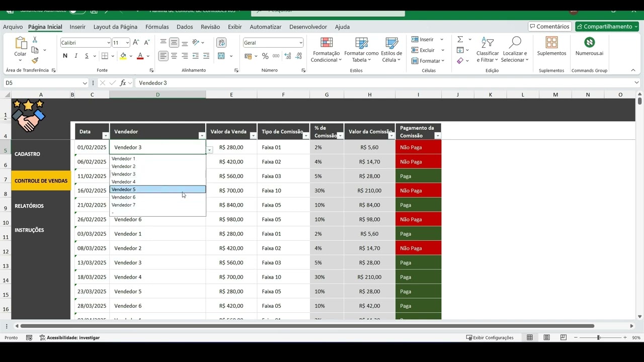Open the Data column filter arrow
The width and height of the screenshot is (644, 362).
pos(105,136)
